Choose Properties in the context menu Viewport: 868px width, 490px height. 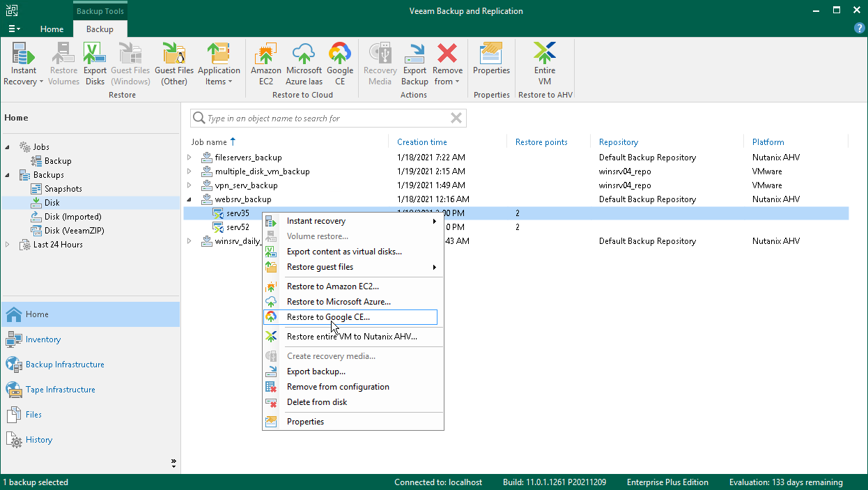[x=352, y=422]
